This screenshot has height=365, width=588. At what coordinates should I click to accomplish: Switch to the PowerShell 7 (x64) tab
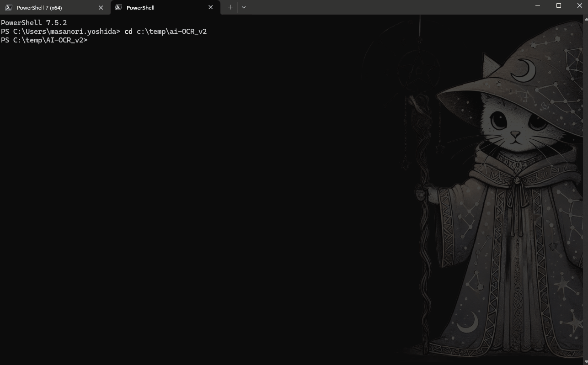point(55,7)
